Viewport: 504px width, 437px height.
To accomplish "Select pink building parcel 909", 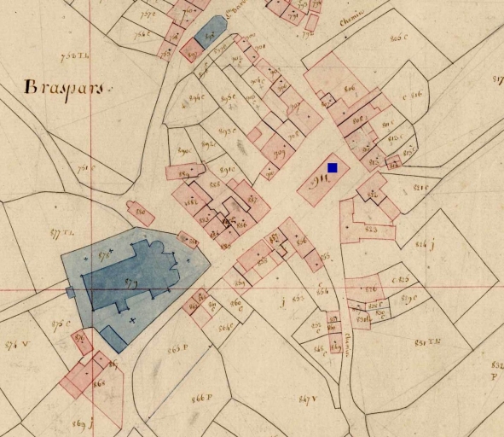I will point(278,151).
